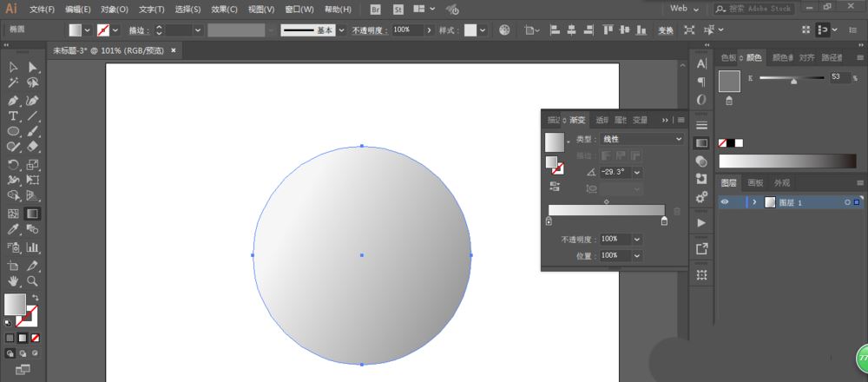Select the Ellipse tool

coord(13,131)
